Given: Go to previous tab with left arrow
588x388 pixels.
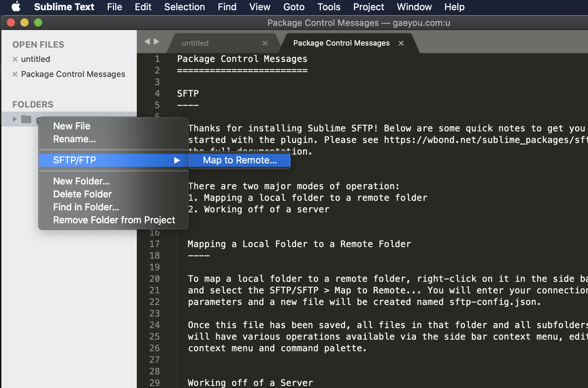Looking at the screenshot, I should [147, 42].
